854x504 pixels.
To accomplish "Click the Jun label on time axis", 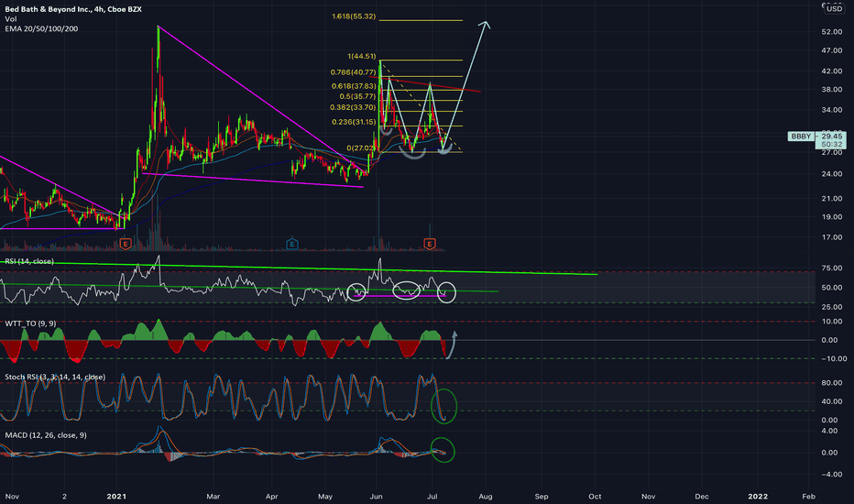I will [376, 497].
